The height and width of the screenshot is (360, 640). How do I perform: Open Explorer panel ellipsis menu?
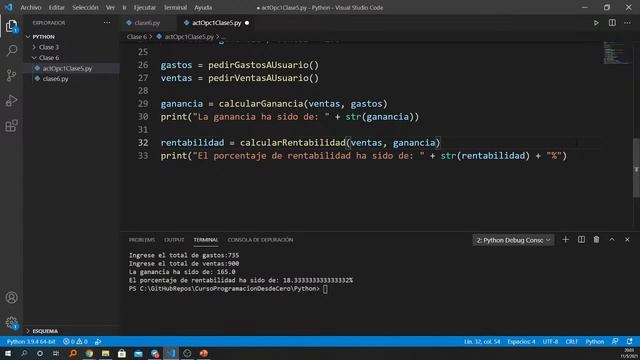[x=107, y=23]
